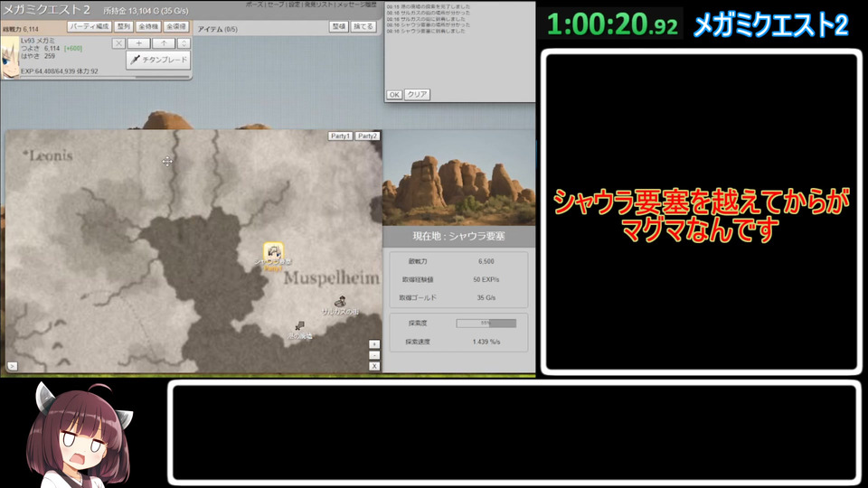Click the 50 EXP/s value
The image size is (868, 488).
click(486, 279)
